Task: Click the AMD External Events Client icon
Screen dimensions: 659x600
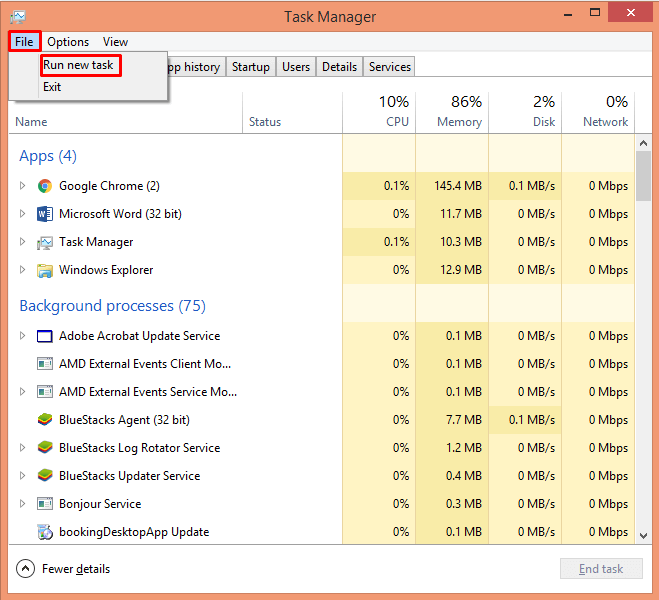Action: 45,364
